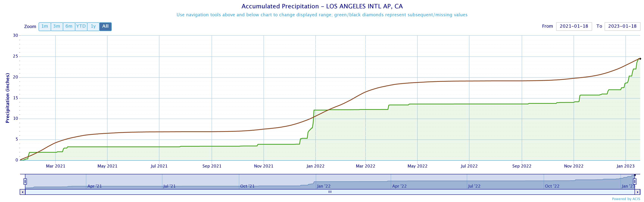Screen dimensions: 644x202
Task: Click the Accumulated Precipitation chart title
Action: pyautogui.click(x=322, y=6)
